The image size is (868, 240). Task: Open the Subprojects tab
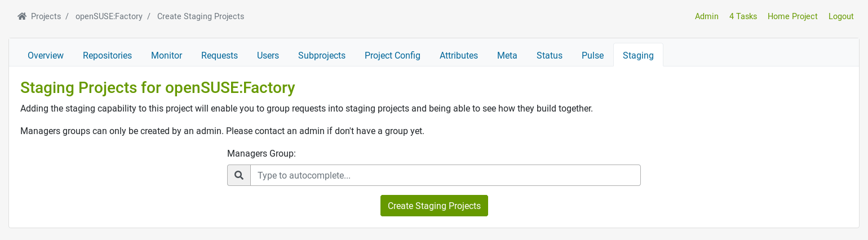[322, 55]
